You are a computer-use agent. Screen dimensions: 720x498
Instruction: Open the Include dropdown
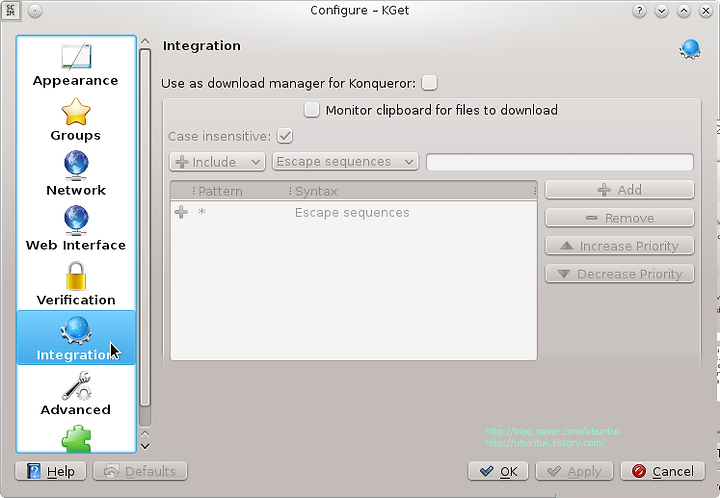(x=217, y=162)
